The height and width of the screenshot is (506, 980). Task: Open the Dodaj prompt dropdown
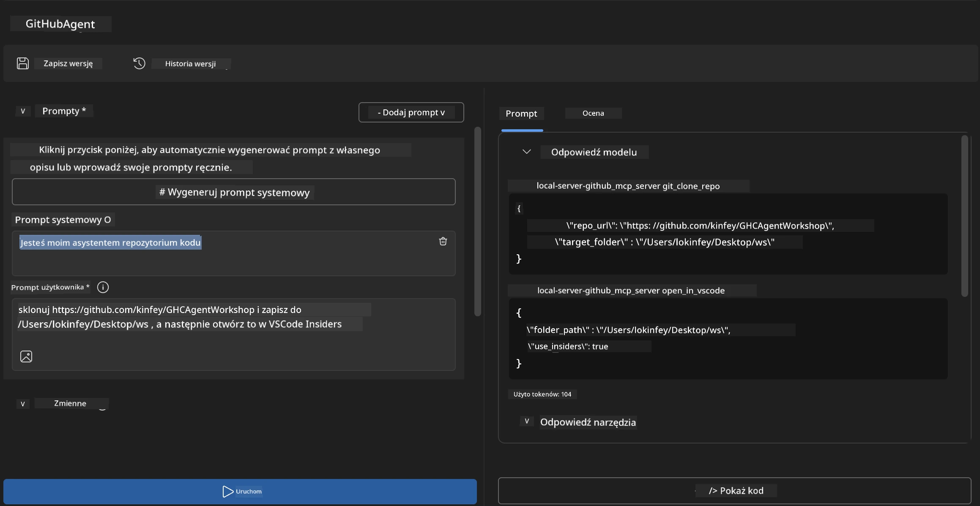(x=411, y=112)
